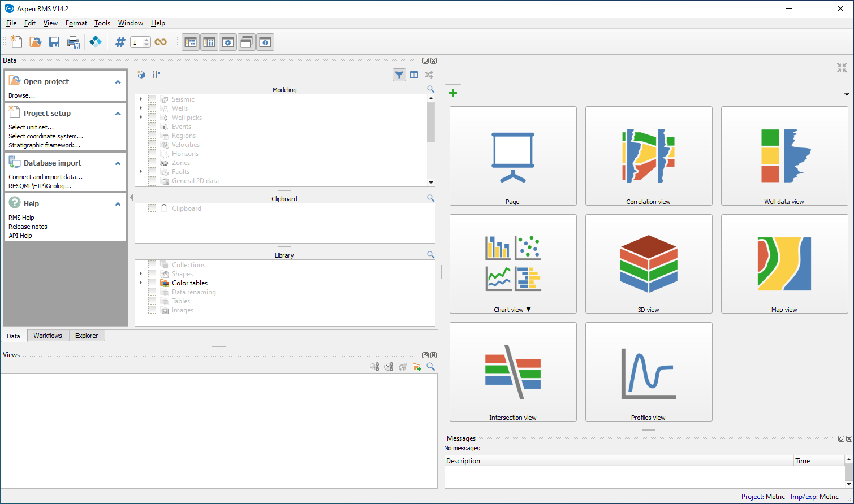Create a Correlation view
Screen dimensions: 854x504
pos(649,156)
